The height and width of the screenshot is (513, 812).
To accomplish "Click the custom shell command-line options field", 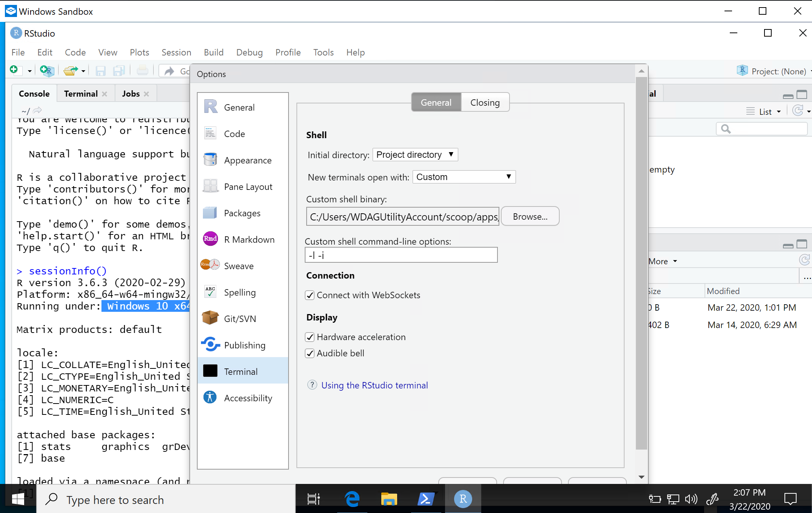I will (x=401, y=255).
